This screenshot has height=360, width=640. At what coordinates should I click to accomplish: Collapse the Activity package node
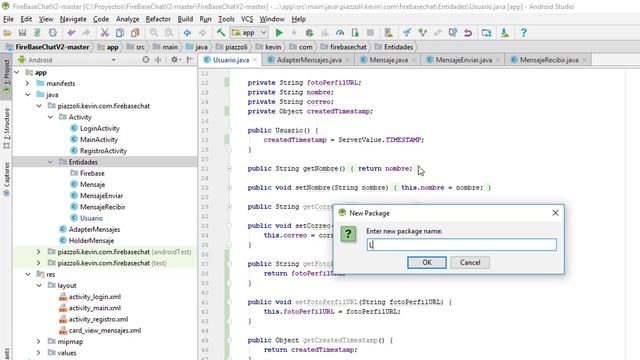[x=50, y=117]
